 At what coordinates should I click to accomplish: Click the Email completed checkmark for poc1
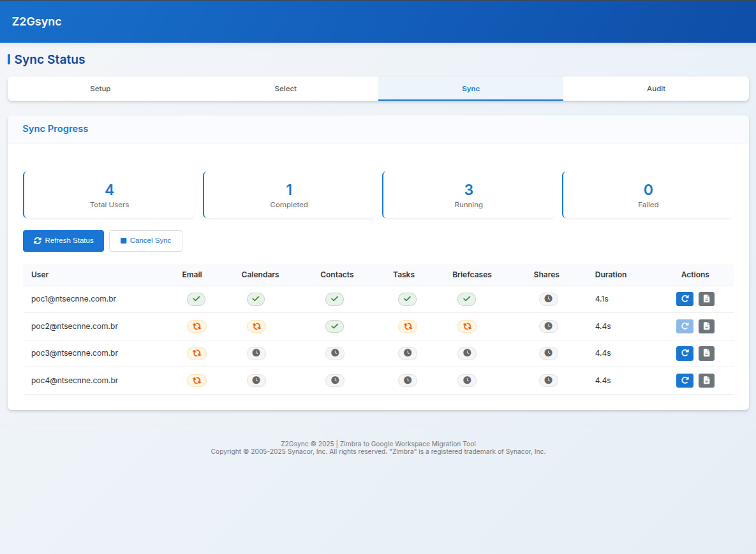click(x=196, y=298)
